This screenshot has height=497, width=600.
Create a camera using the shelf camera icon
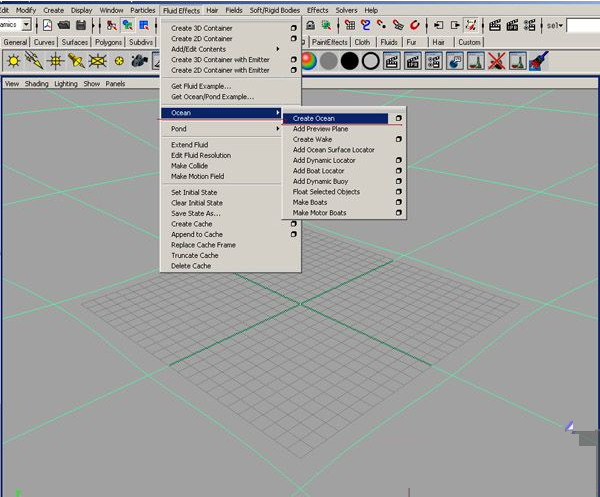point(139,61)
